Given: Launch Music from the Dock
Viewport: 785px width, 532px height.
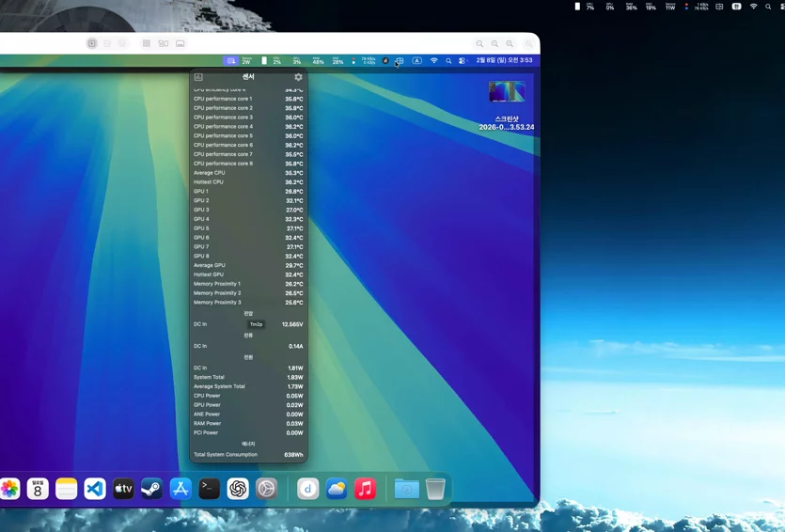Looking at the screenshot, I should tap(365, 489).
